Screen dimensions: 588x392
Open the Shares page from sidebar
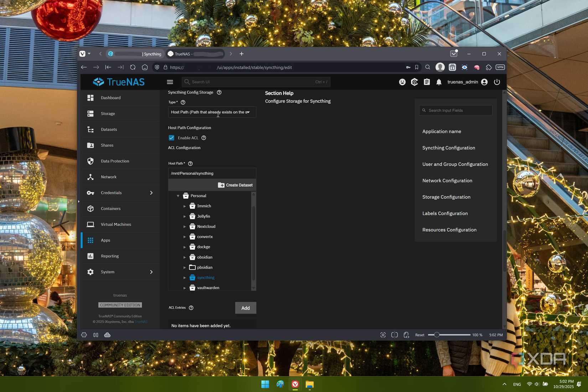[x=107, y=145]
